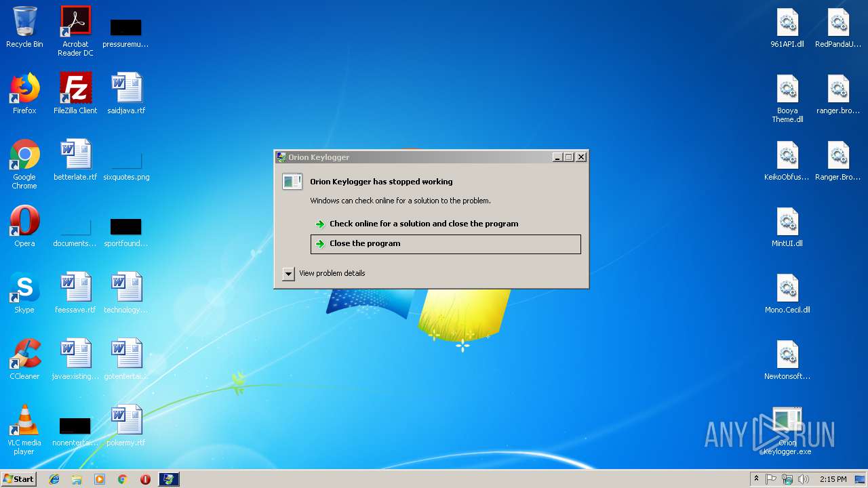
Task: Open Windows Explorer from taskbar
Action: point(77,479)
